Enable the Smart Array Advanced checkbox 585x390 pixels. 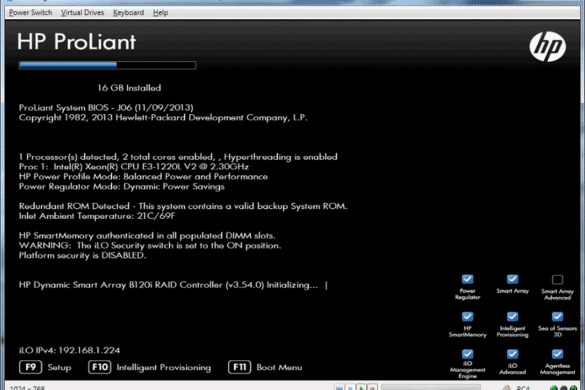point(557,280)
